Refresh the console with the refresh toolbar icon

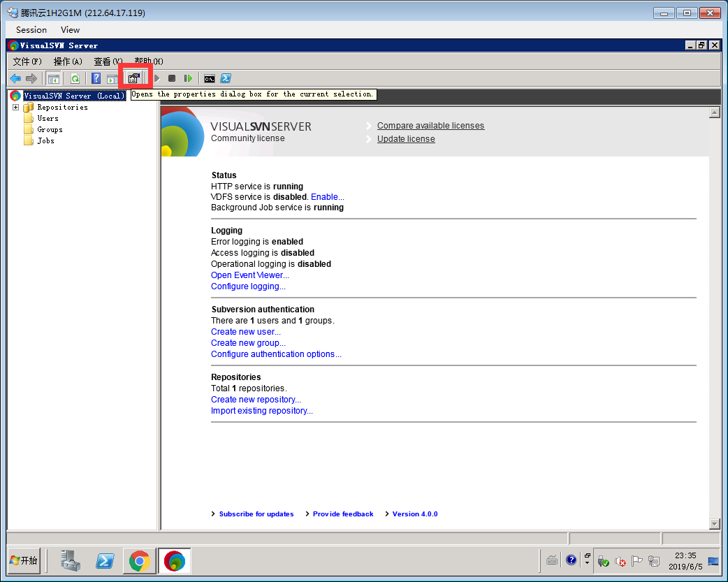pos(75,78)
